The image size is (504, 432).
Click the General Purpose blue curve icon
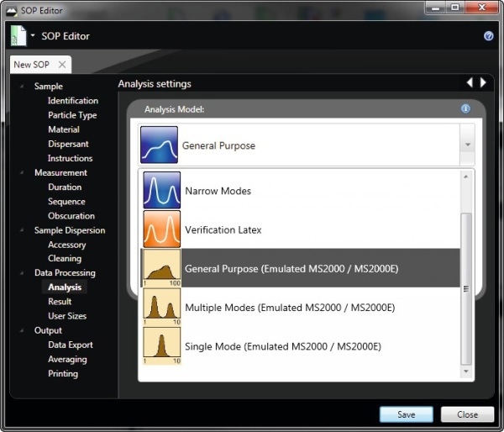(x=159, y=145)
